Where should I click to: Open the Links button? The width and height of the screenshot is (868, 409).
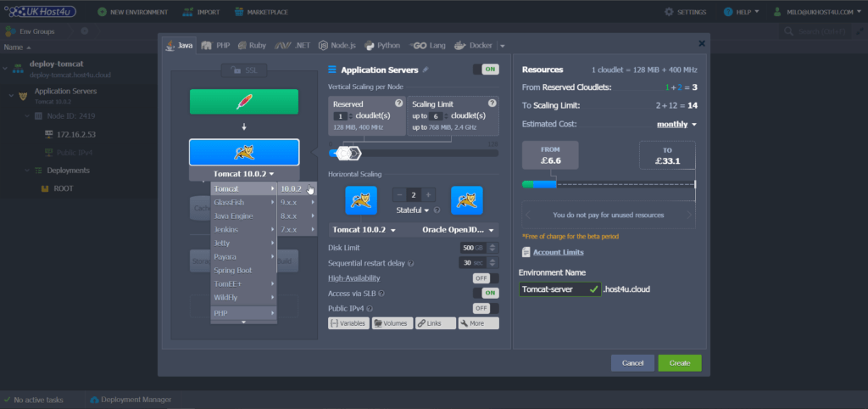[x=436, y=323]
